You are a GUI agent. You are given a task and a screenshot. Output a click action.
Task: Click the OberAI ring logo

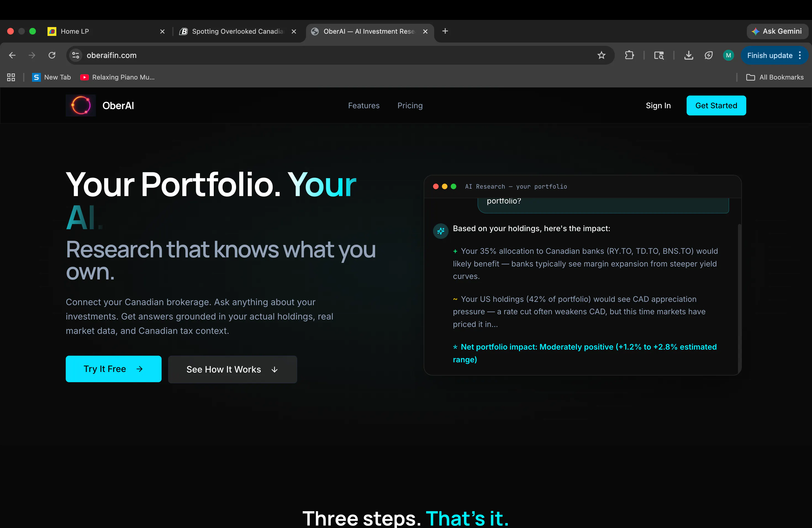(x=81, y=105)
